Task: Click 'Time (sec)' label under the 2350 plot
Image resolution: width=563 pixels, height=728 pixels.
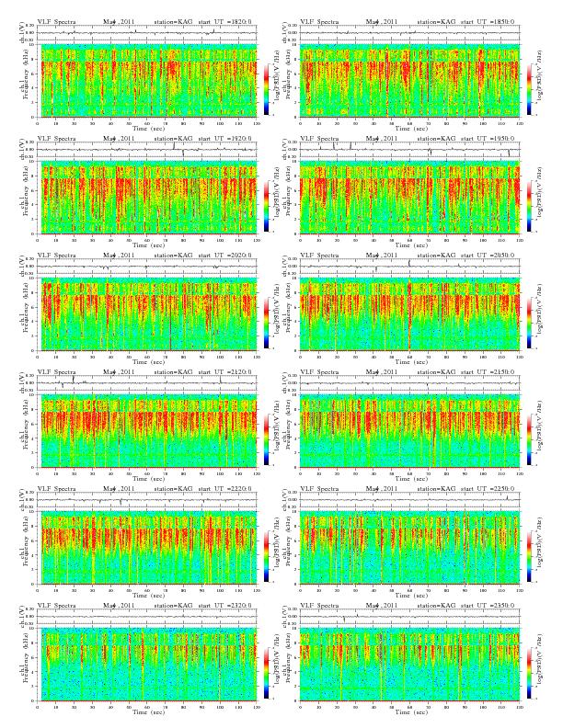Action: [x=411, y=711]
